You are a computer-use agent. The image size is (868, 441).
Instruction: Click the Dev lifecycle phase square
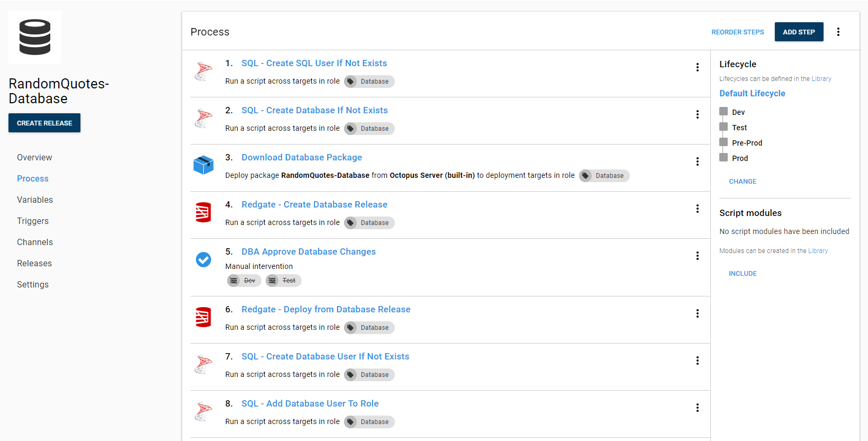[x=724, y=112]
